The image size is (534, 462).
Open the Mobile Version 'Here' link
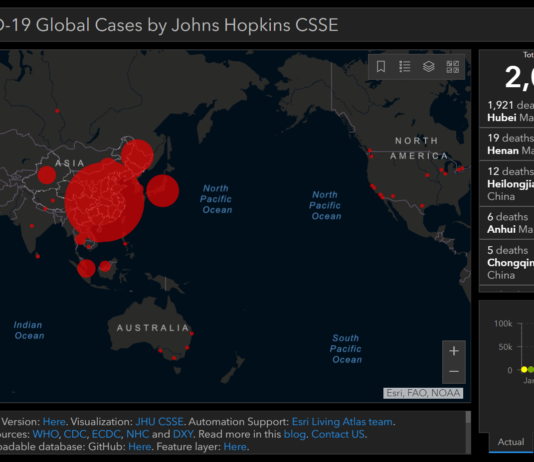[54, 421]
